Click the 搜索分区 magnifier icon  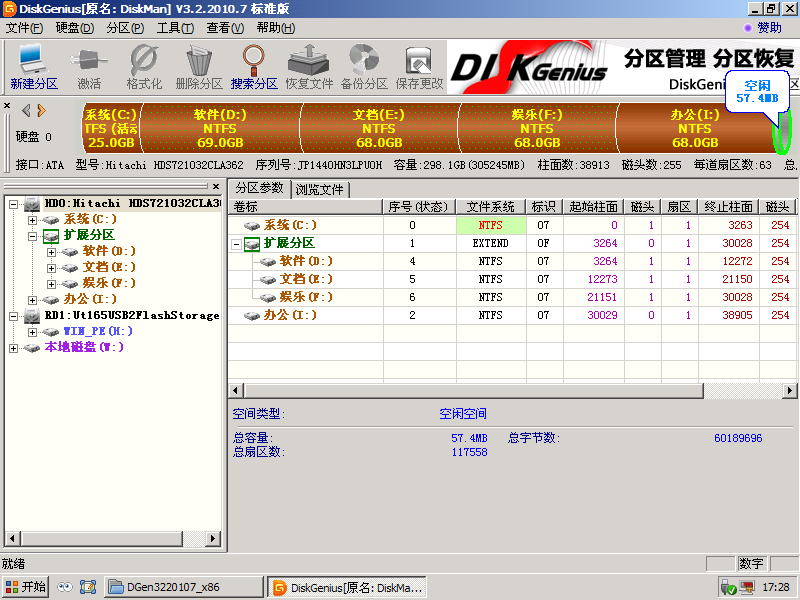pos(254,67)
